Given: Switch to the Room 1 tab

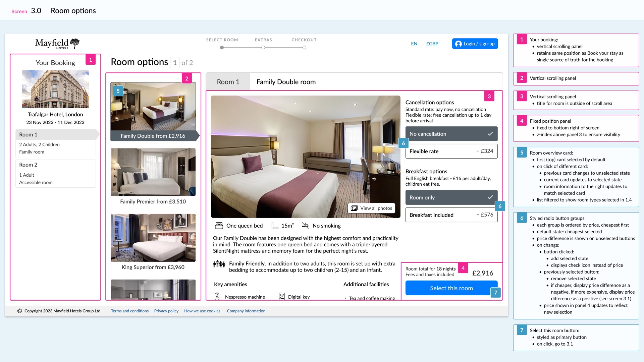Looking at the screenshot, I should pos(228,82).
